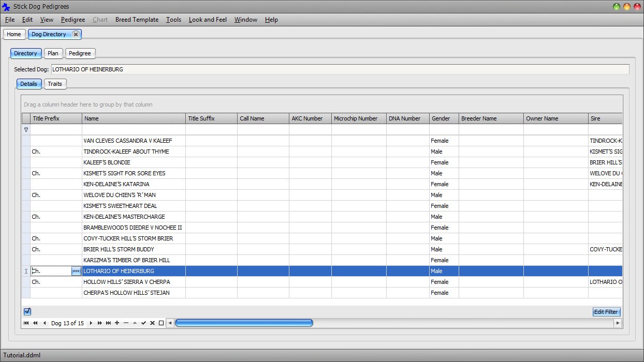
Task: Click the horizontal scrollbar thumb
Action: pos(244,323)
